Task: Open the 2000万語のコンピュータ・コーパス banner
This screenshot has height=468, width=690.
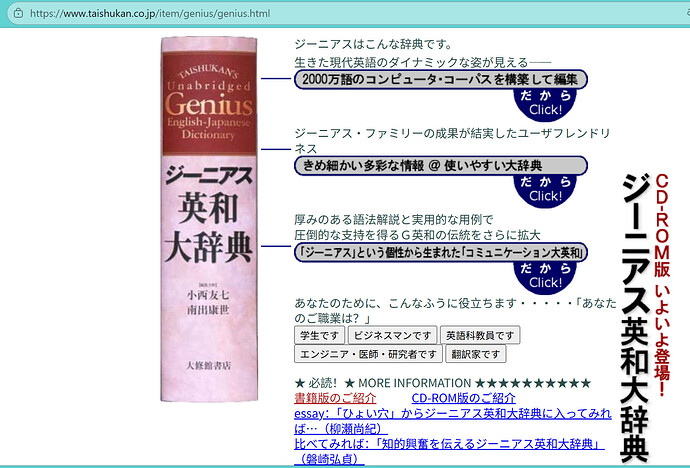Action: click(441, 79)
